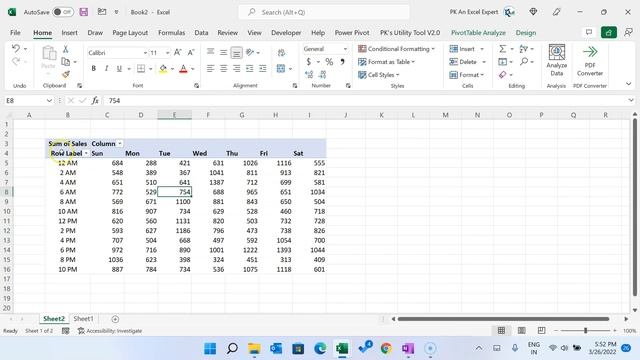Toggle Center text alignment
The image size is (640, 360).
[224, 69]
